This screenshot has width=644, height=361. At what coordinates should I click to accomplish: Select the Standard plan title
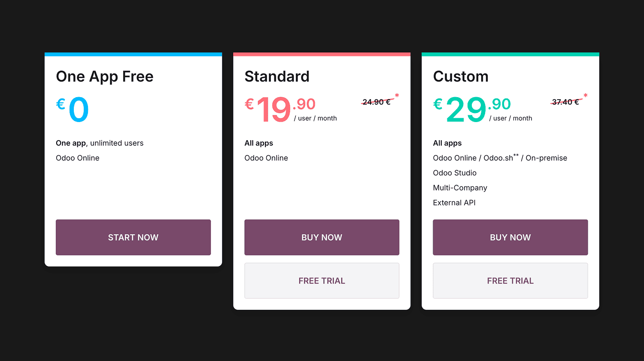277,76
